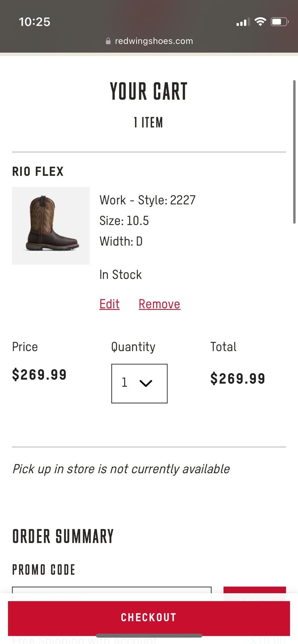Select the ORDER SUMMARY heading
Image resolution: width=298 pixels, height=644 pixels.
pos(63,536)
